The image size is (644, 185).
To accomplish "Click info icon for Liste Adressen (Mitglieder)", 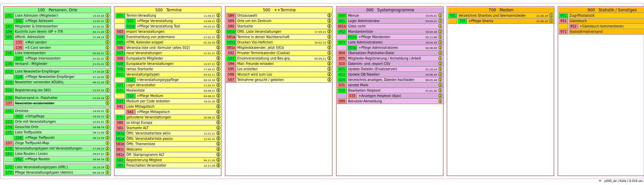I will pyautogui.click(x=108, y=16).
